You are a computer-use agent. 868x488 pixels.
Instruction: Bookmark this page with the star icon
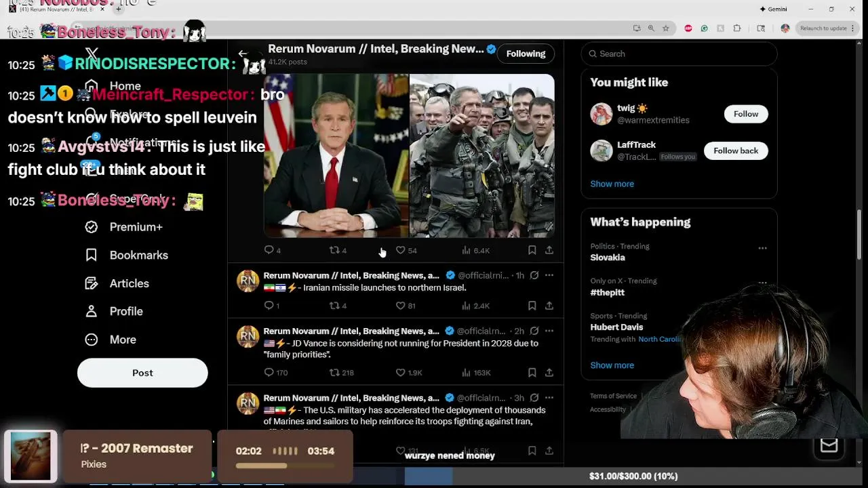666,28
